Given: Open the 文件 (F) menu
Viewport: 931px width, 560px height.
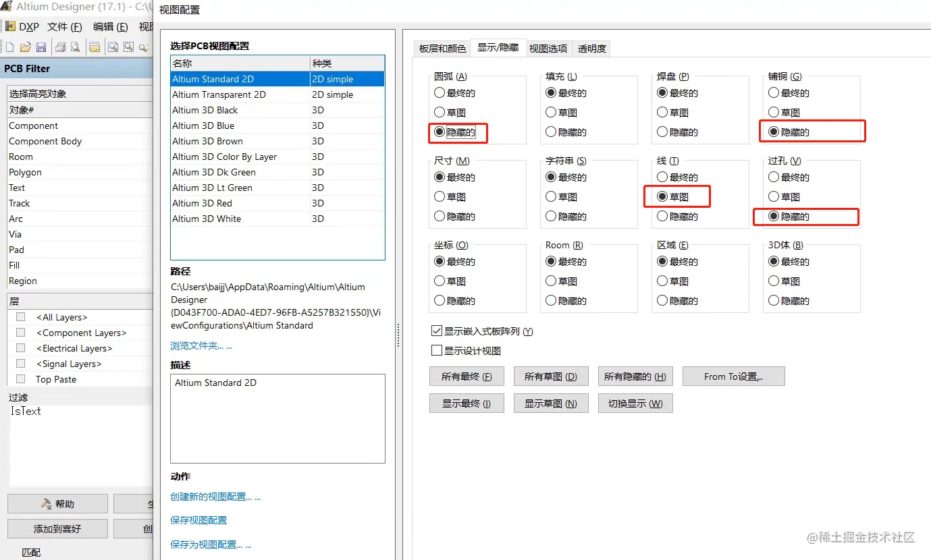Looking at the screenshot, I should tap(65, 27).
